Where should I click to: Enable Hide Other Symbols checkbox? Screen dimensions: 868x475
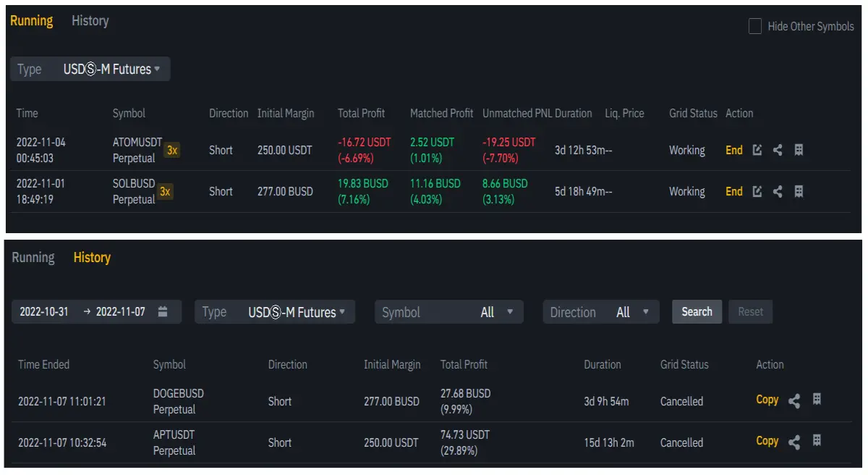(754, 27)
